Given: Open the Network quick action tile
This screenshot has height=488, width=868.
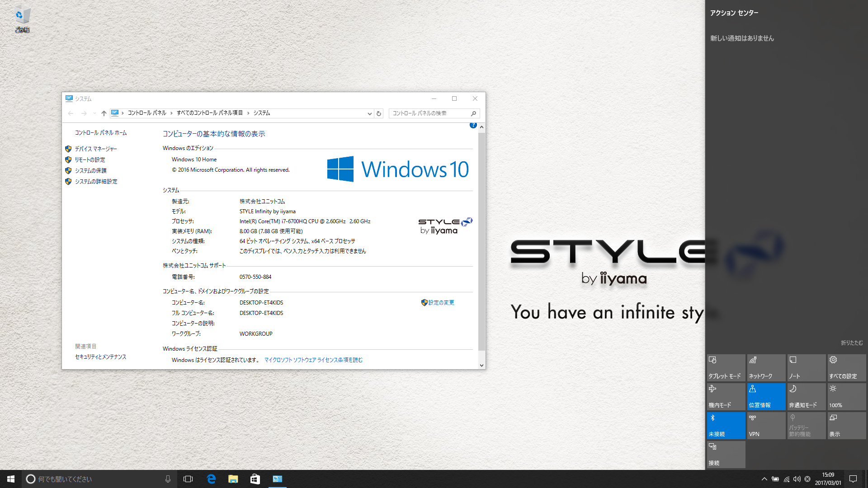Looking at the screenshot, I should click(x=766, y=367).
